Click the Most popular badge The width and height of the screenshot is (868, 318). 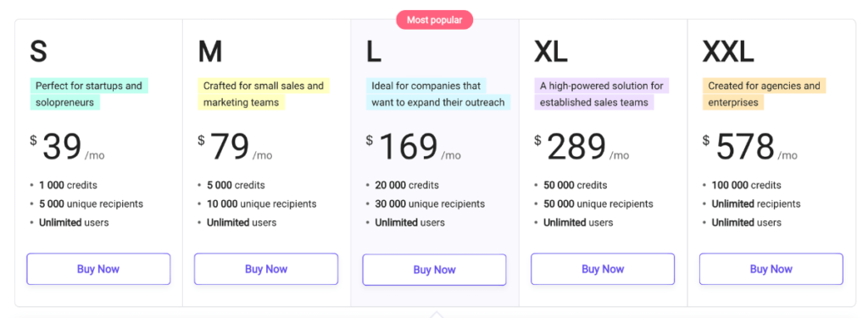[435, 20]
